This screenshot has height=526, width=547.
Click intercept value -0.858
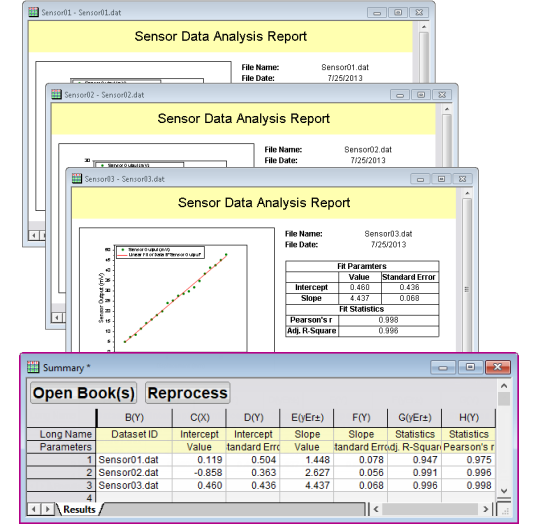(200, 473)
